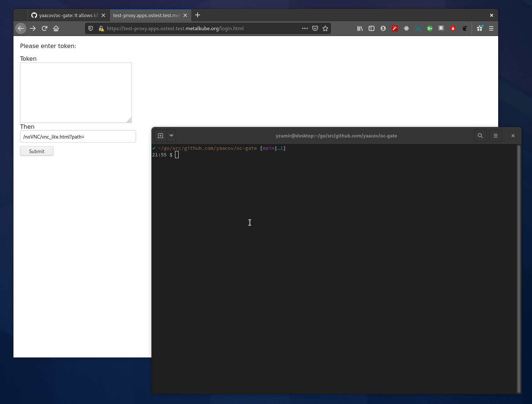Screen dimensions: 532x404
Task: Click inside the terminal prompt area
Action: pyautogui.click(x=334, y=269)
